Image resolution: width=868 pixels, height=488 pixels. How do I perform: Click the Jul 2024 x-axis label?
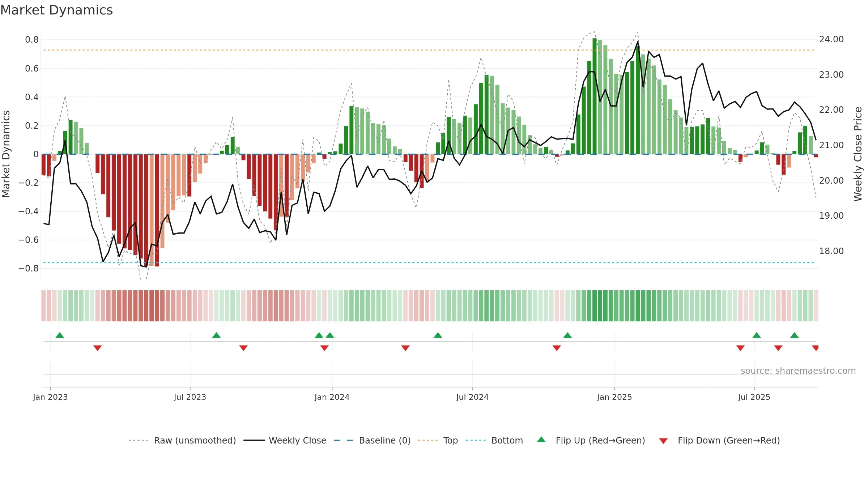(x=472, y=397)
